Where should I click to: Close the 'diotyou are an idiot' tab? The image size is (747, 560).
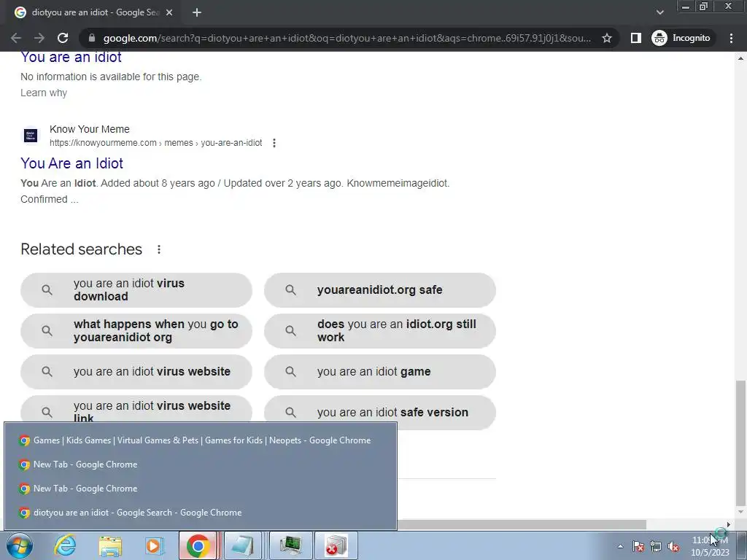pos(169,13)
